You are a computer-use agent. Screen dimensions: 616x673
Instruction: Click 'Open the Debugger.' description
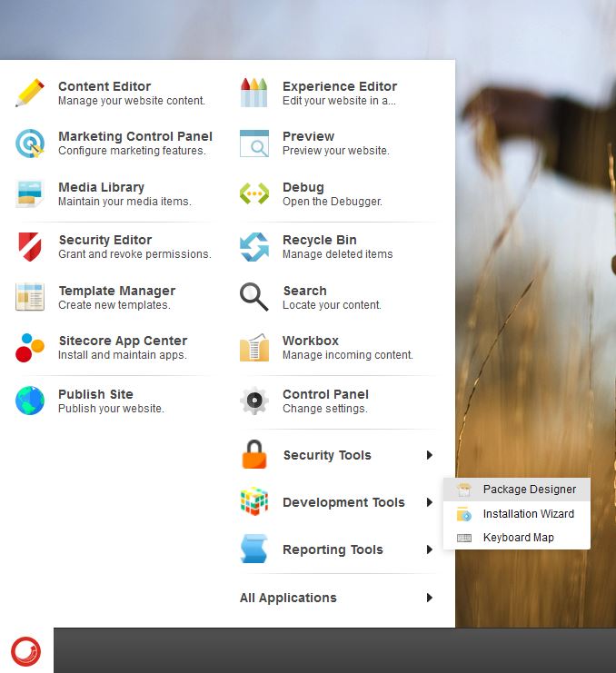point(333,202)
